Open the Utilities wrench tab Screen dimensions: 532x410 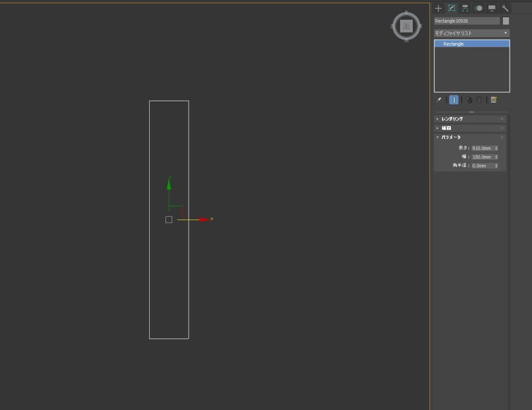pyautogui.click(x=504, y=8)
